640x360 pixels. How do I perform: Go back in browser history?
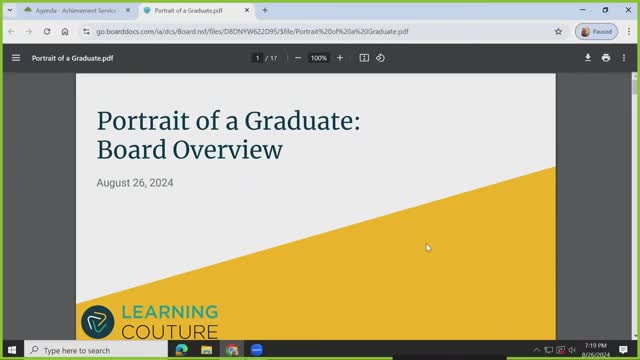(11, 31)
